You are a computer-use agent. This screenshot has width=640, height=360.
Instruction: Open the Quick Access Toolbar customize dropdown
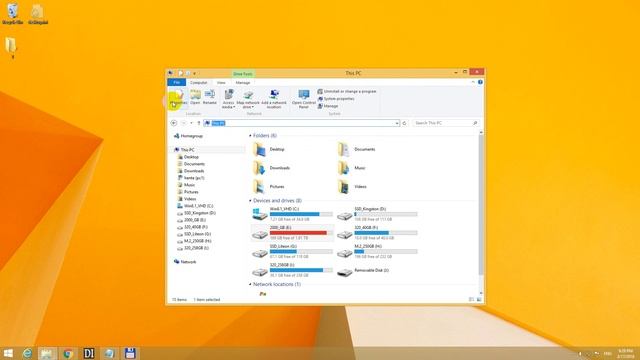point(195,73)
